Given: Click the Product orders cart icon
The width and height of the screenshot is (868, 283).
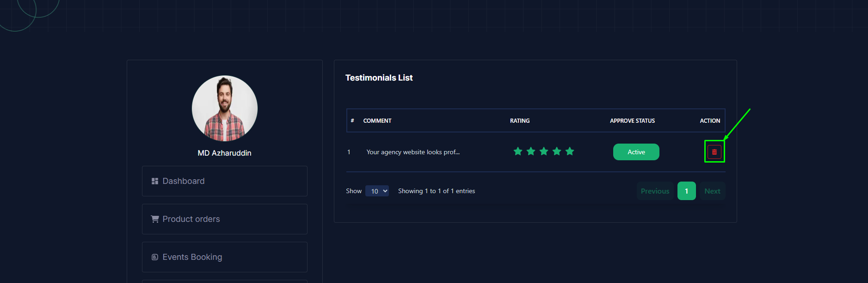Looking at the screenshot, I should coord(155,219).
